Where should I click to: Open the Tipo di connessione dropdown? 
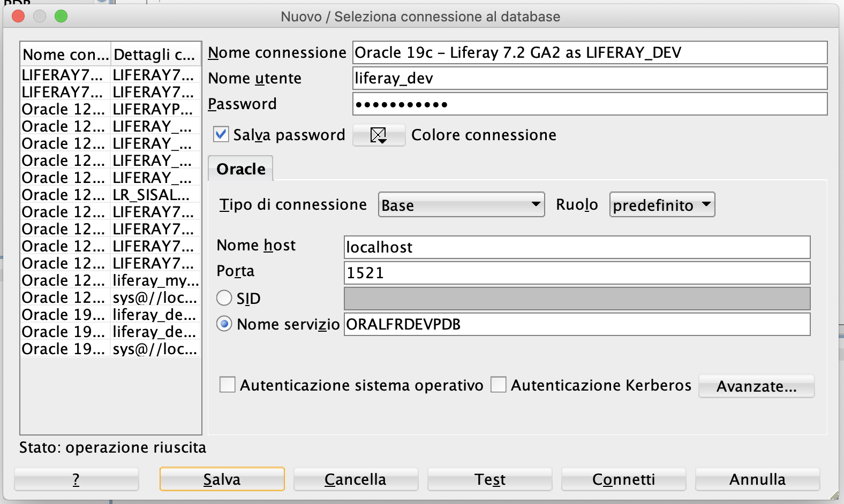pyautogui.click(x=461, y=205)
